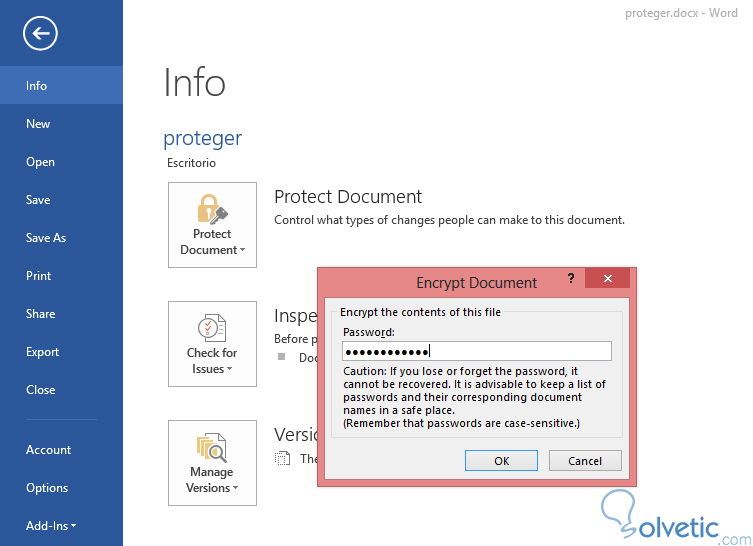
Task: Open the Share page
Action: (x=61, y=314)
